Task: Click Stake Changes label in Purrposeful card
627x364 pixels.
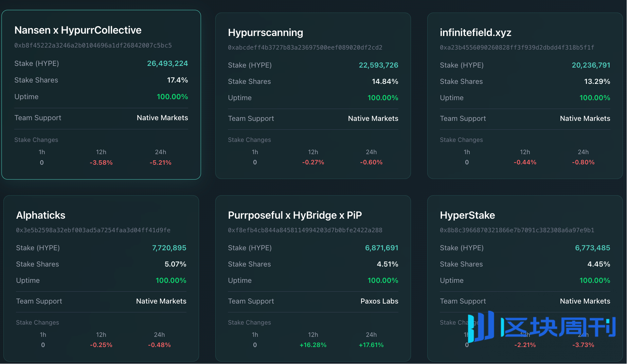Action: click(249, 323)
